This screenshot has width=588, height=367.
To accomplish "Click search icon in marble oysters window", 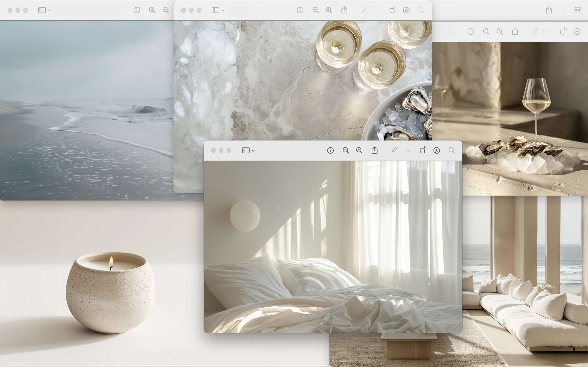I will pos(421,10).
